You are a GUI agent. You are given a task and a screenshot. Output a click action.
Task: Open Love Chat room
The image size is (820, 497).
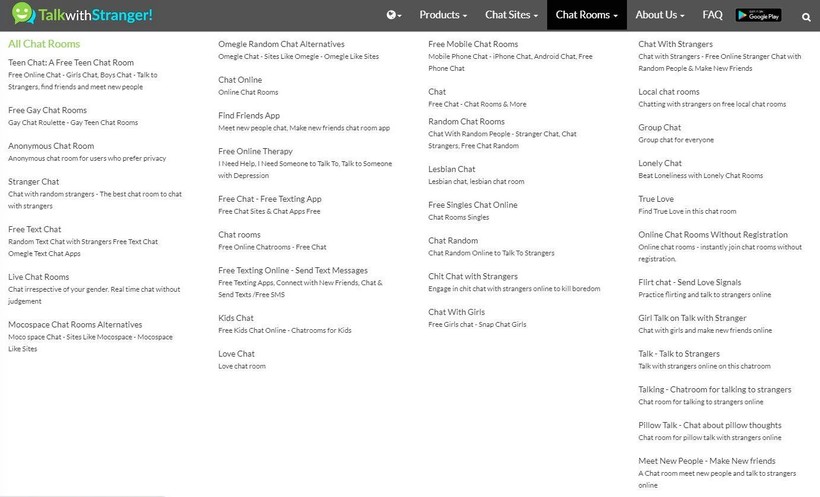coord(236,354)
